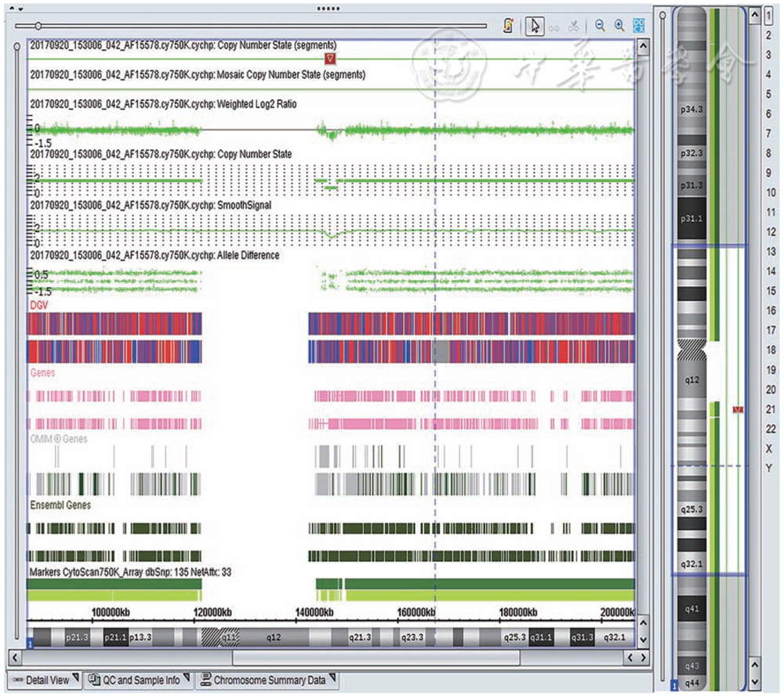Image resolution: width=784 pixels, height=697 pixels.
Task: Open the Detail View tab dropdown arrow
Action: [x=76, y=678]
